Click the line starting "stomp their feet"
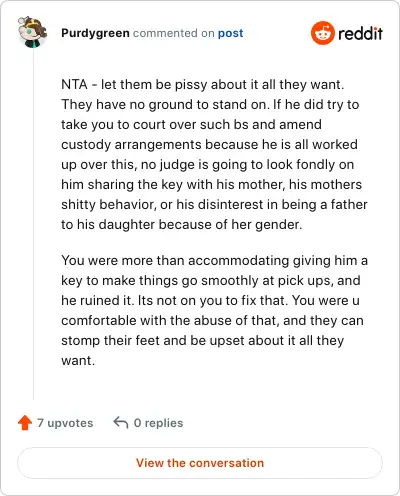 click(x=203, y=341)
